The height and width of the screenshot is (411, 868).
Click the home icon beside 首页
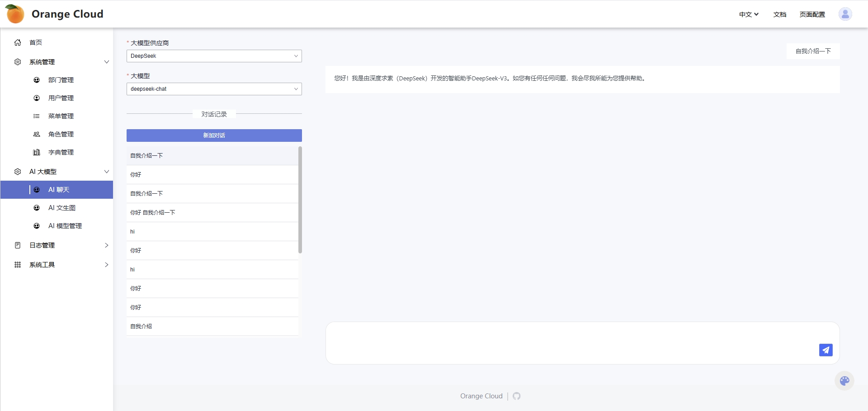18,42
